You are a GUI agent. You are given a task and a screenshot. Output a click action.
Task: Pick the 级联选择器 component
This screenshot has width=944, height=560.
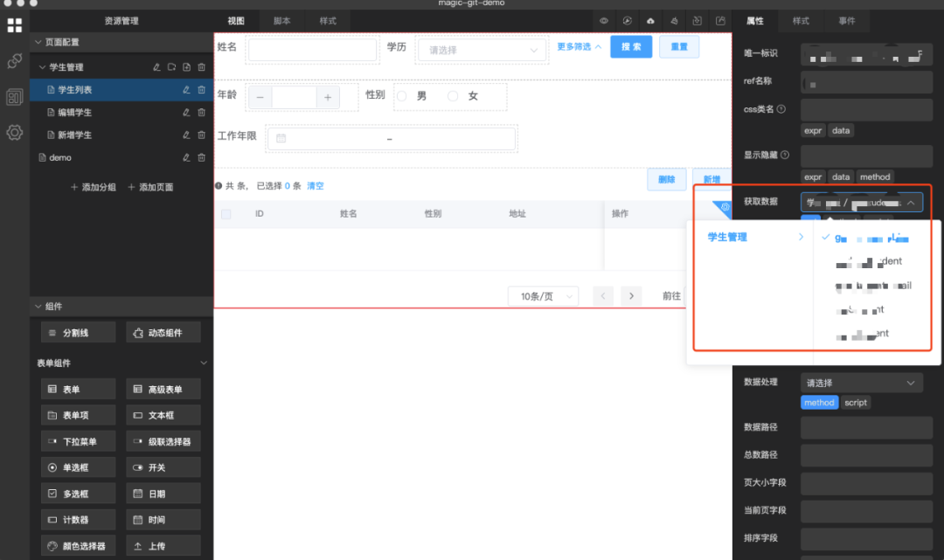coord(163,441)
